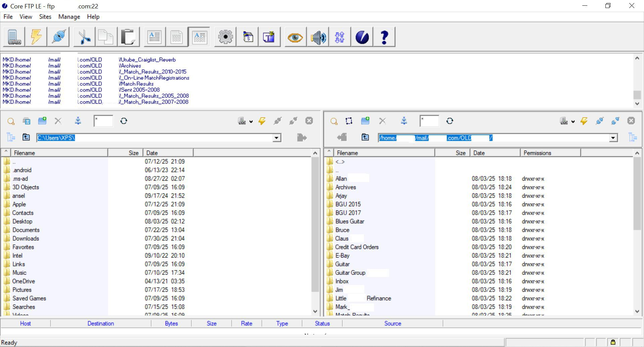Expand the local path dropdown
This screenshot has width=644, height=347.
(x=276, y=138)
